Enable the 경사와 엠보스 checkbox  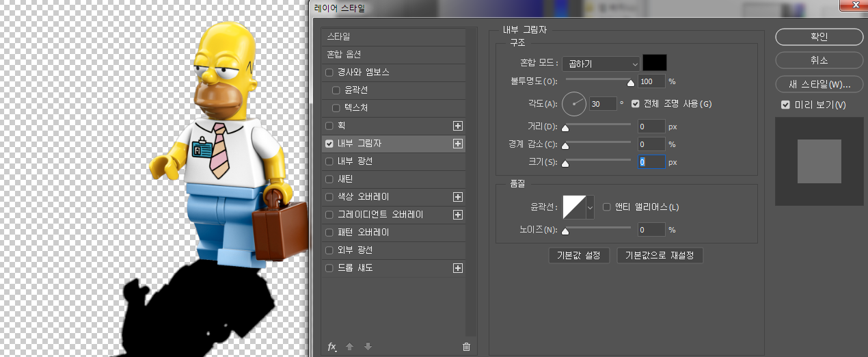click(330, 72)
